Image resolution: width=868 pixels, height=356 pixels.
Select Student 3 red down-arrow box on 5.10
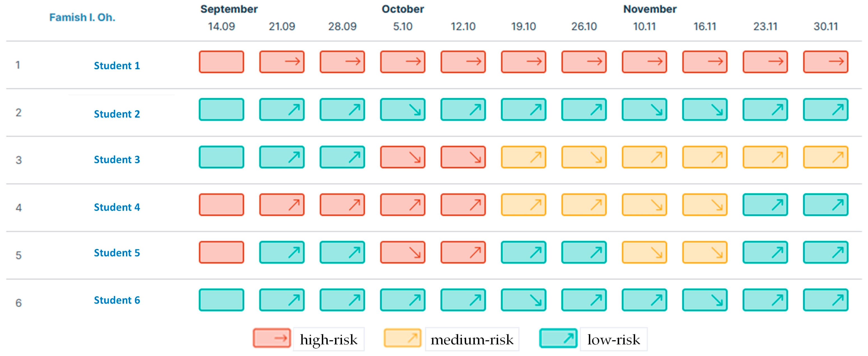click(403, 157)
